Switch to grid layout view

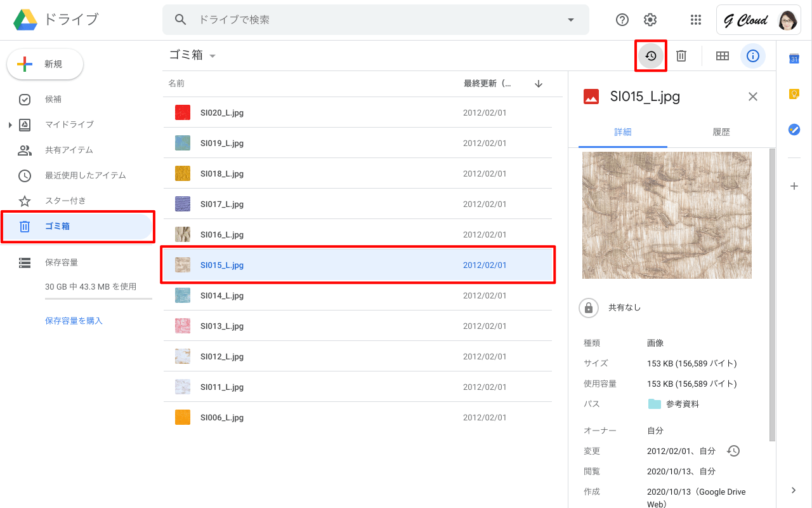[x=722, y=56]
